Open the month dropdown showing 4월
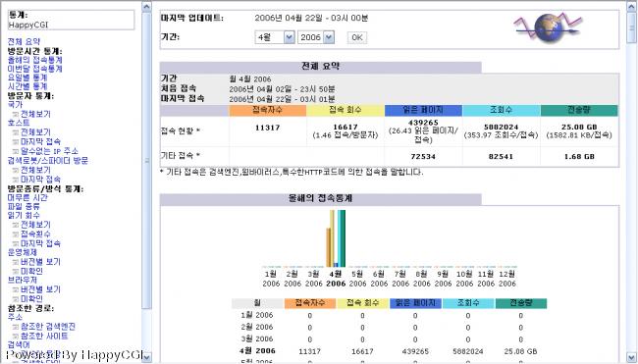The image size is (638, 364). (x=275, y=37)
